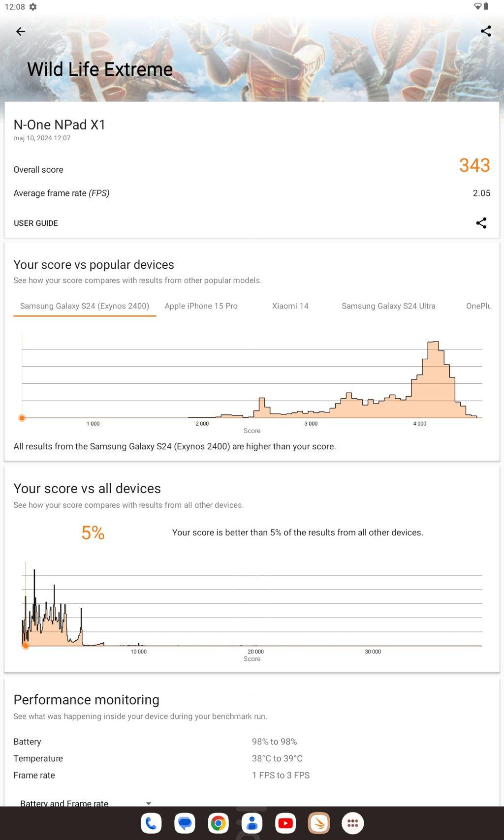
Task: Open the Contacts app in the dock
Action: 252,823
